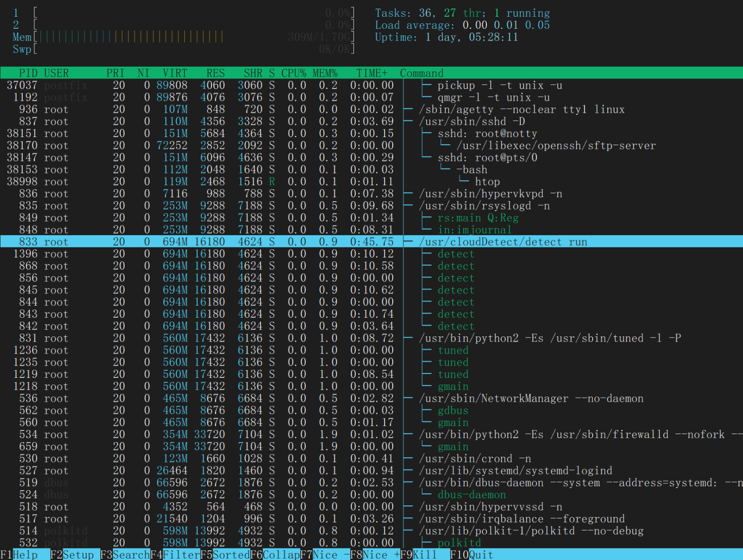Select the pickup -l -t unix row
This screenshot has width=743, height=560.
(x=371, y=85)
